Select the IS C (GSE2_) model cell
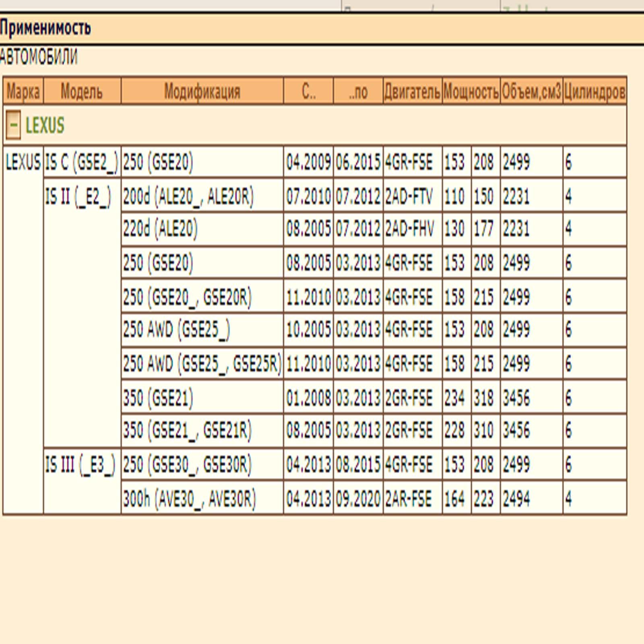 point(82,162)
